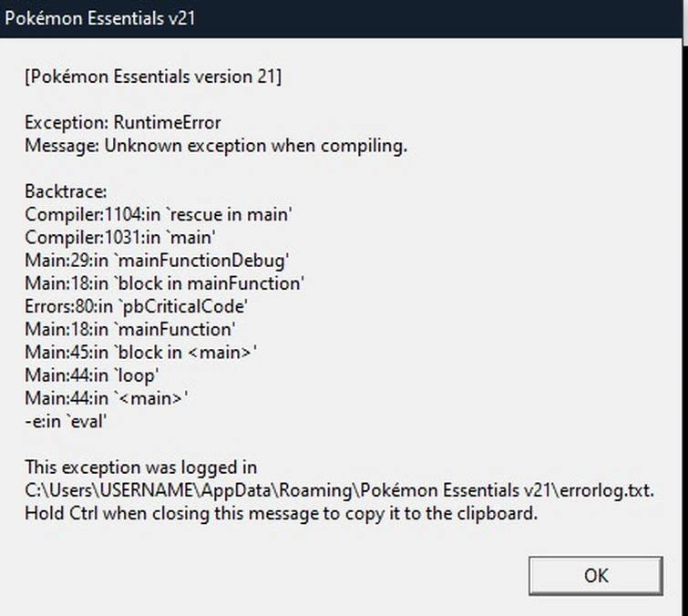Click the 'This exception was logged in' text
The width and height of the screenshot is (688, 616).
pos(141,467)
